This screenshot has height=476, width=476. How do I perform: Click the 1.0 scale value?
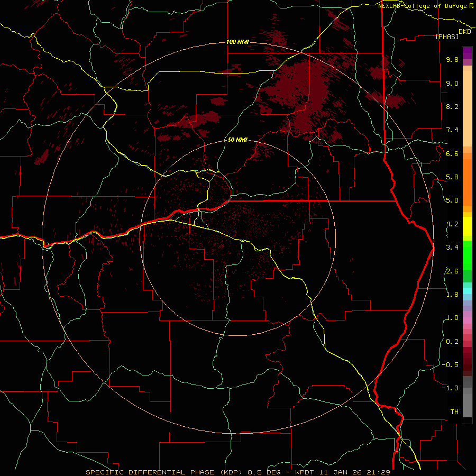[x=452, y=318]
